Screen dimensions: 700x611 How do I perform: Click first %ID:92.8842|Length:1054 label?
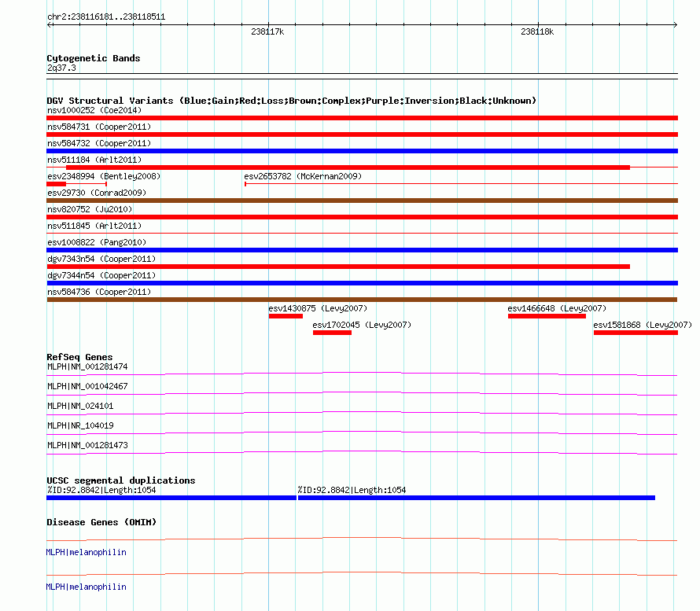pos(101,490)
